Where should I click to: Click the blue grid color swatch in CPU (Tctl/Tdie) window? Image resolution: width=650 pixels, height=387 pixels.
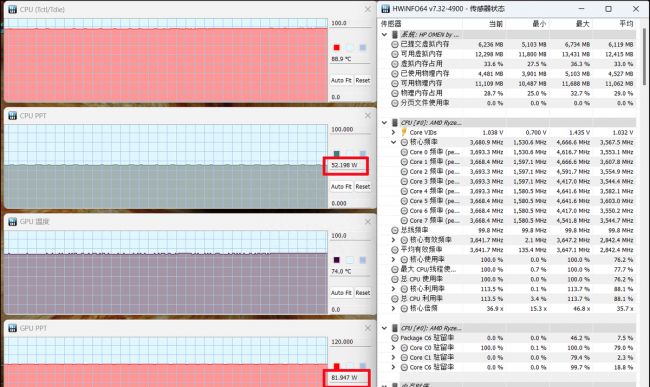coord(363,48)
